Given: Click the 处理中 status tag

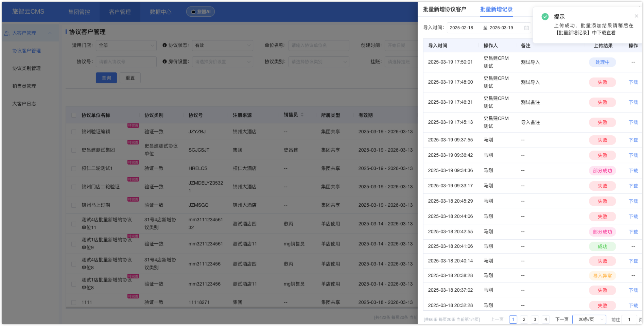Looking at the screenshot, I should click(x=602, y=62).
